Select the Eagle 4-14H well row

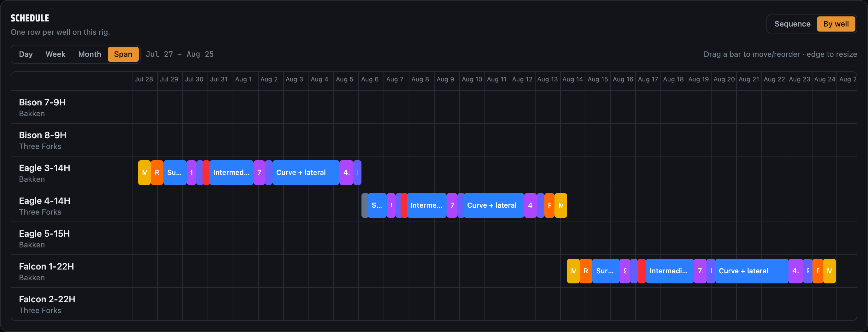(434, 205)
